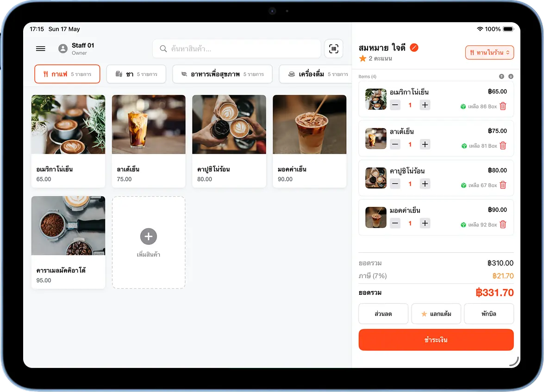Click the Wi-Fi status icon
The height and width of the screenshot is (392, 544).
click(480, 29)
